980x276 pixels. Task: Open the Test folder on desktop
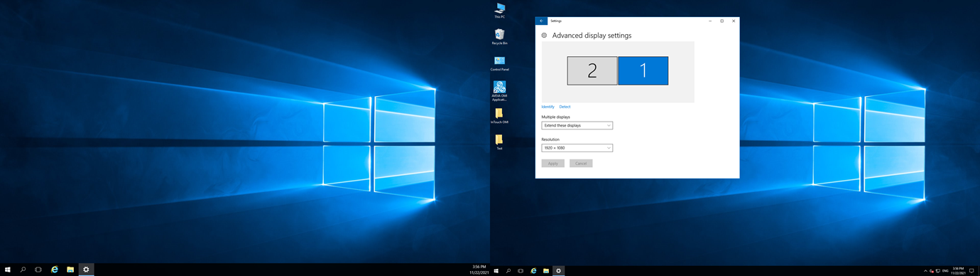[499, 142]
